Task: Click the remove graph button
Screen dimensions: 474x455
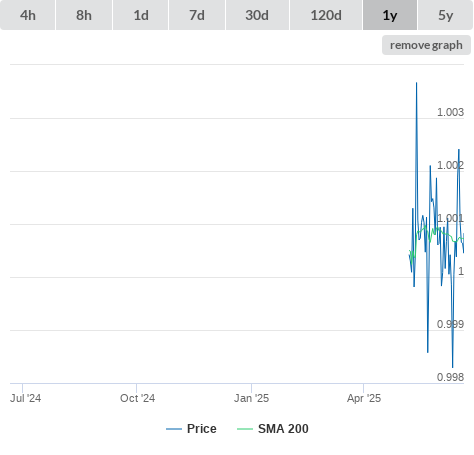Action: [x=426, y=45]
